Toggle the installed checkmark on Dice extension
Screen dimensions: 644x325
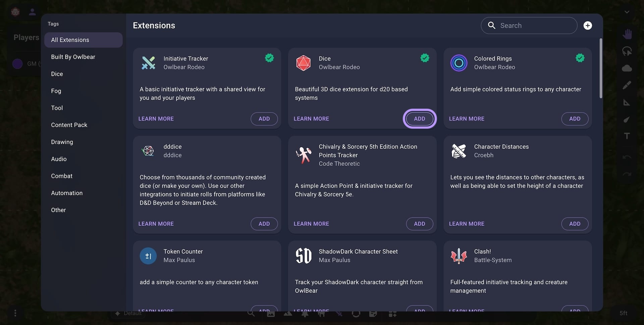(425, 58)
